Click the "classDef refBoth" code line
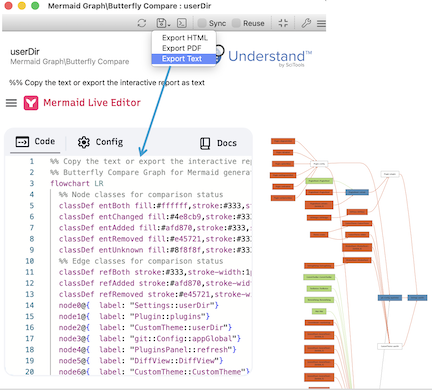 155,272
